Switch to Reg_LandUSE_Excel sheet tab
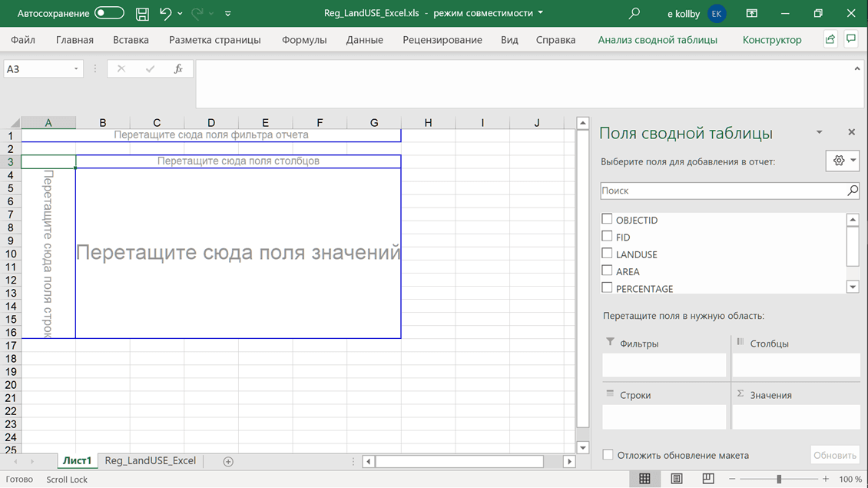This screenshot has height=488, width=868. 151,461
